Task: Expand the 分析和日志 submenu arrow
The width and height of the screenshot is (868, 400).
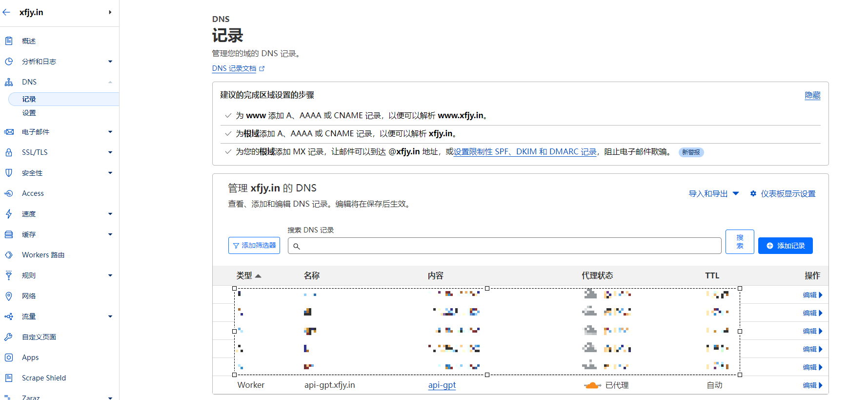Action: tap(110, 62)
